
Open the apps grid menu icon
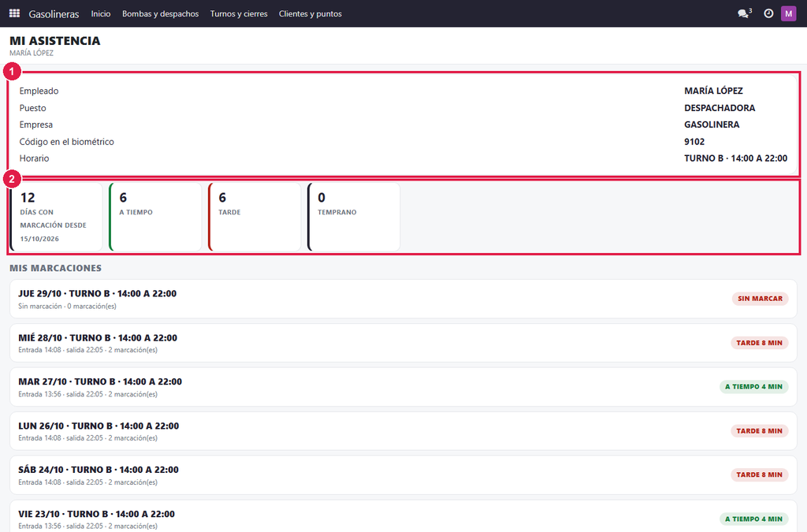point(14,13)
